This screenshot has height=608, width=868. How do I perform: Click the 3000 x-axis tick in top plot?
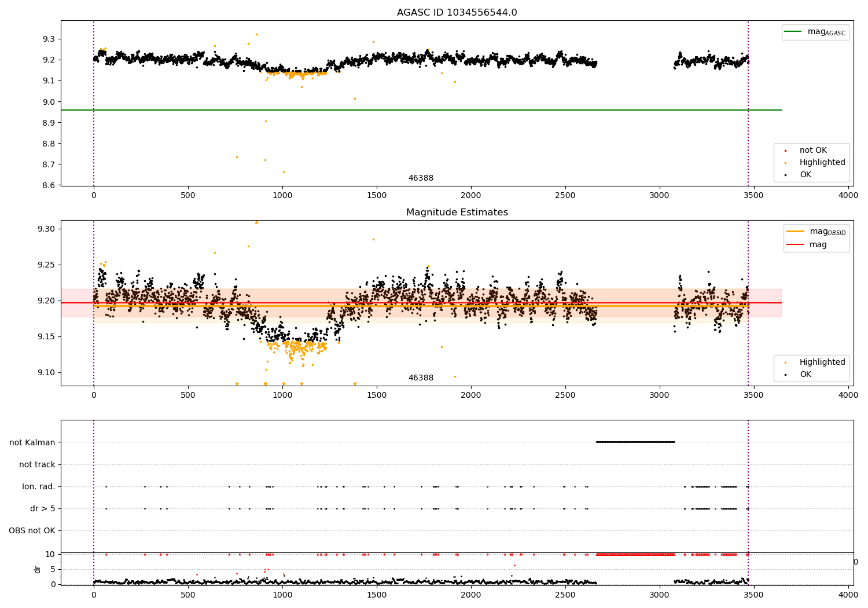click(x=660, y=195)
